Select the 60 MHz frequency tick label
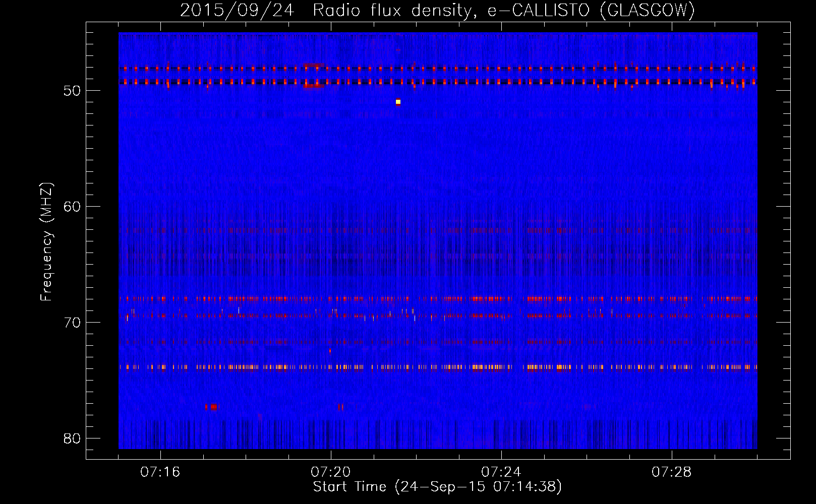The width and height of the screenshot is (816, 504). coord(72,207)
